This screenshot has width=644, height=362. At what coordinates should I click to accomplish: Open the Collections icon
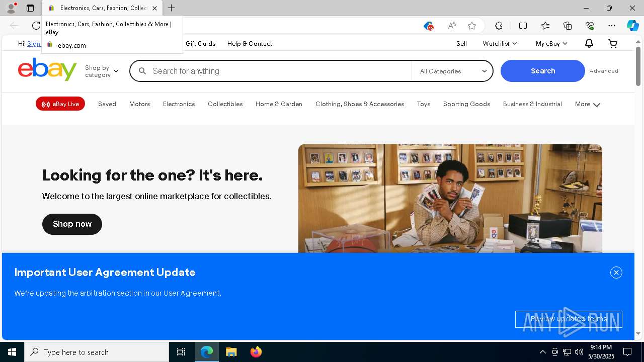(568, 26)
